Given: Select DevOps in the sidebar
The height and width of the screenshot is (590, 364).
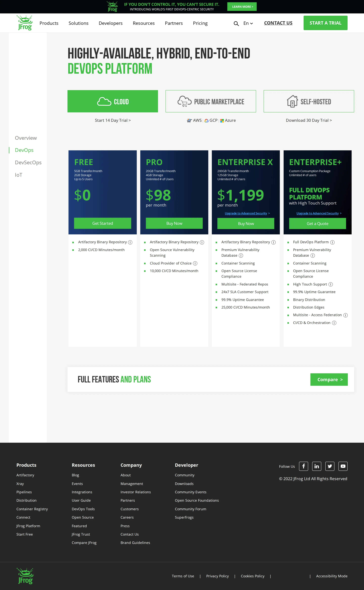Looking at the screenshot, I should [24, 150].
